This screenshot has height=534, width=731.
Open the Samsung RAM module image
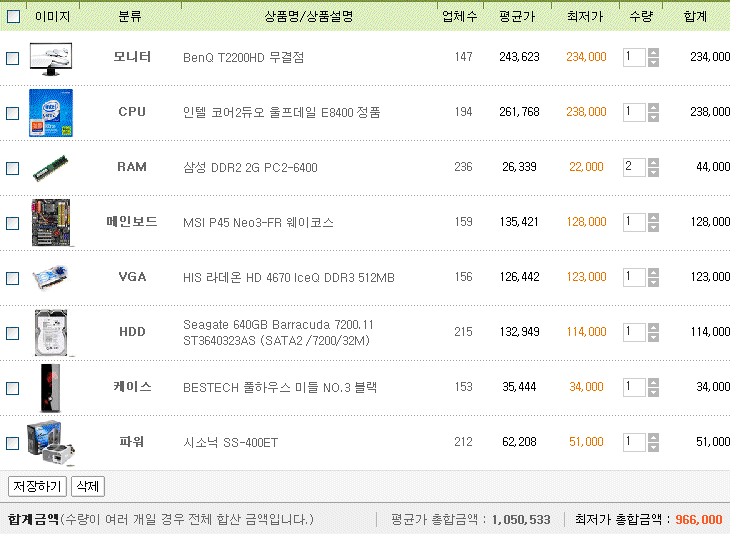(x=51, y=168)
